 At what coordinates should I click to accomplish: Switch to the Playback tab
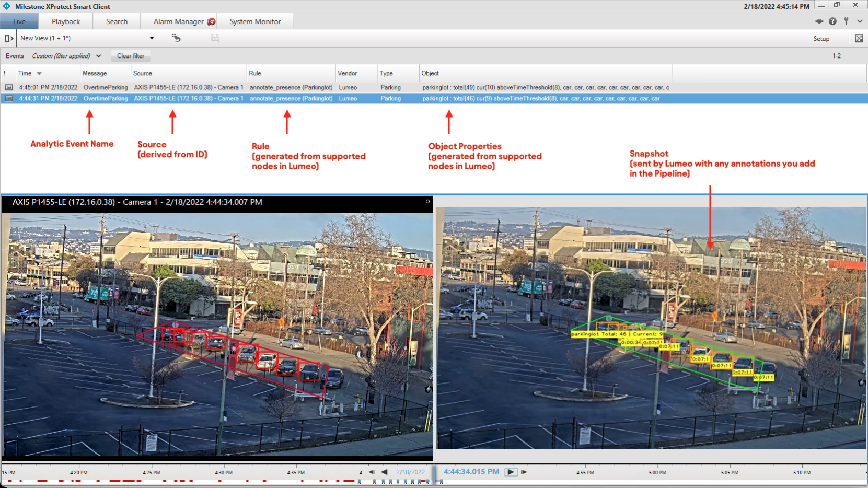[66, 21]
